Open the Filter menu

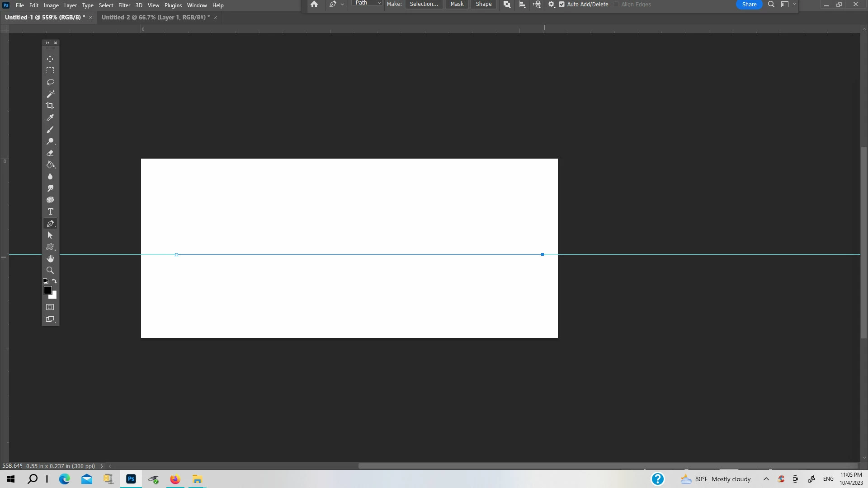124,5
